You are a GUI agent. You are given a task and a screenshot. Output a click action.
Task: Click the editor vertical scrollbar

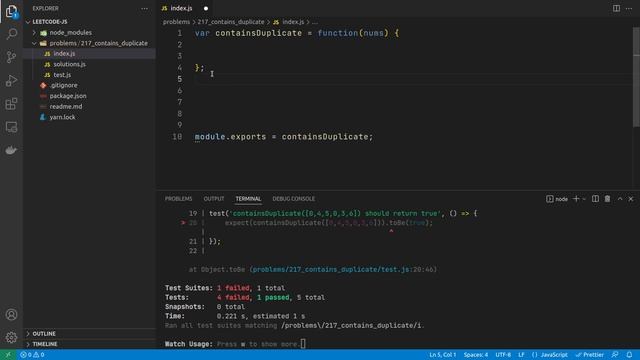tap(636, 78)
